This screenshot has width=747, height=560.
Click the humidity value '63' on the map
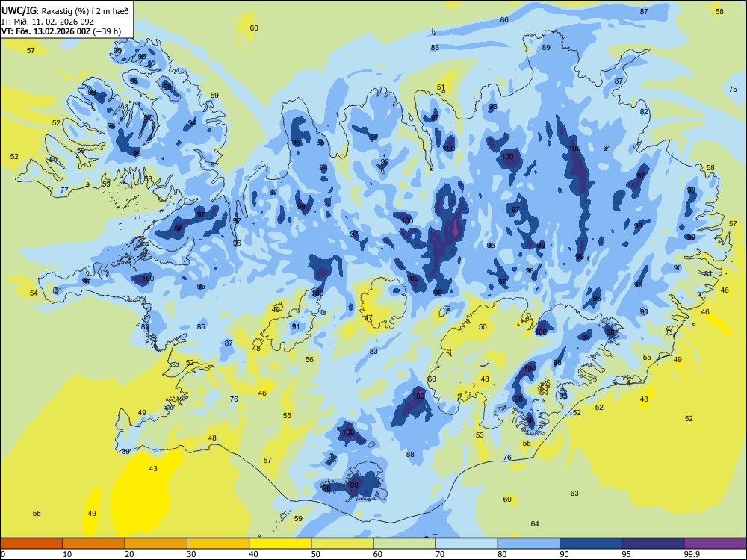coord(574,494)
